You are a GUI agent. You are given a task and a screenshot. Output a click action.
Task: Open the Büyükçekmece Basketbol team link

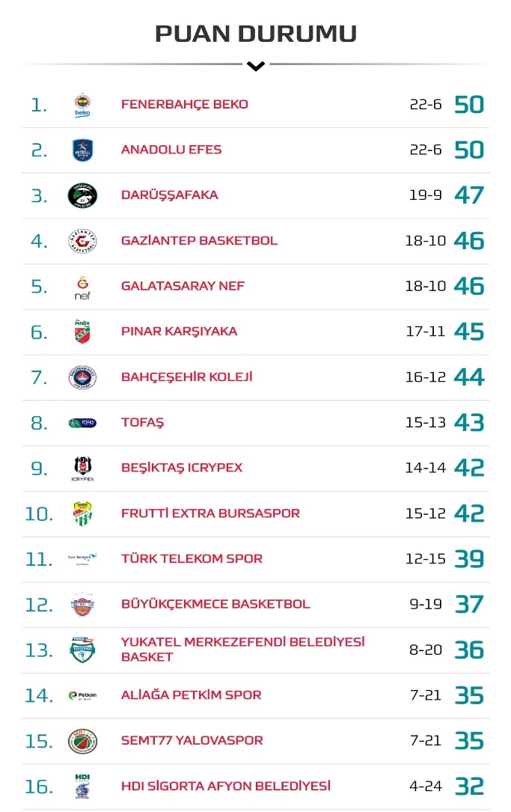[215, 605]
